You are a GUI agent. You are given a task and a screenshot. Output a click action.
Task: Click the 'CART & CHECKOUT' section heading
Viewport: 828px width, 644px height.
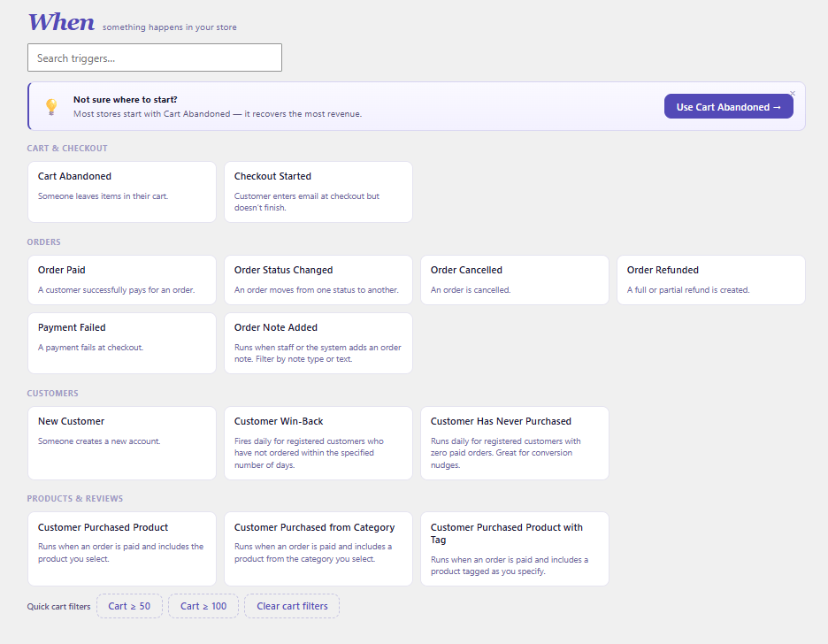coord(67,149)
